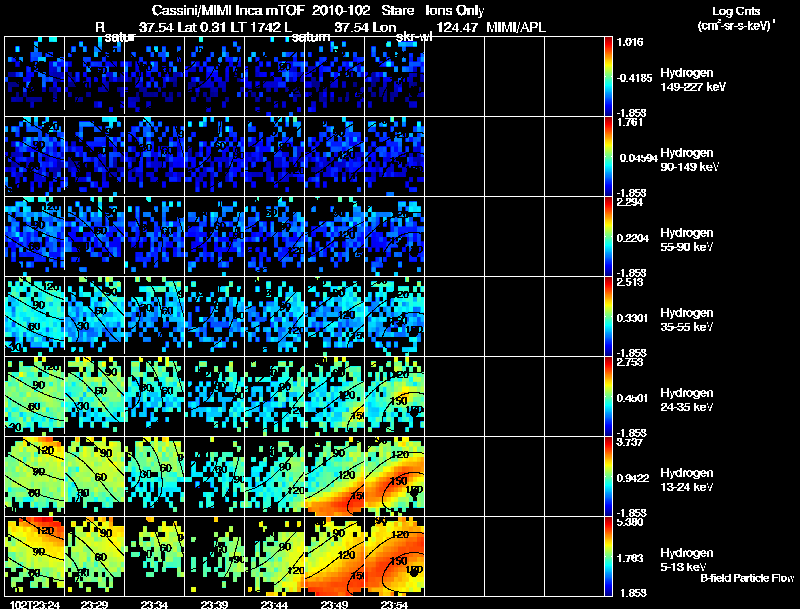Image resolution: width=800 pixels, height=609 pixels.
Task: Click the Stare Ions Only title text
Action: pos(433,11)
